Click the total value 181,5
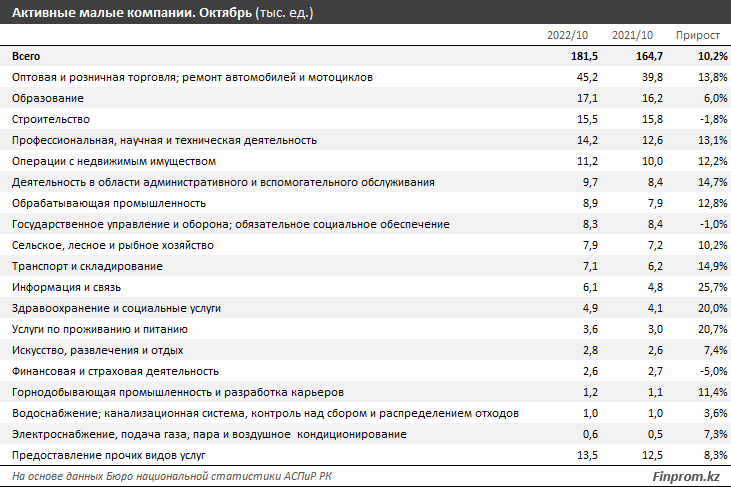The width and height of the screenshot is (731, 487). 584,56
